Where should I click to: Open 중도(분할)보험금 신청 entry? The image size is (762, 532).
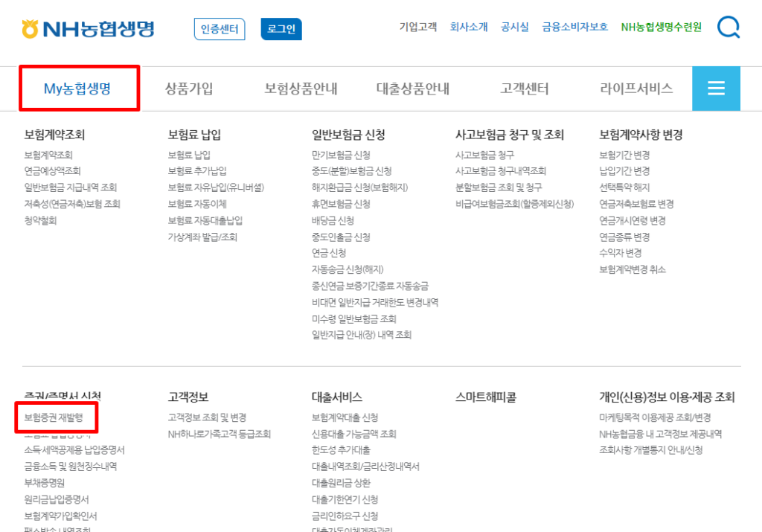pos(351,171)
